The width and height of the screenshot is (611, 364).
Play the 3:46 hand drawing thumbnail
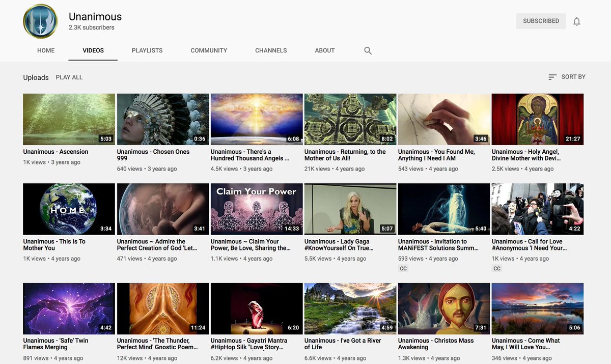point(444,119)
